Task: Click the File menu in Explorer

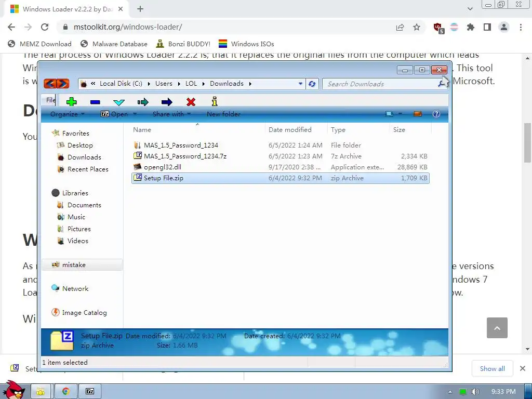Action: tap(50, 100)
